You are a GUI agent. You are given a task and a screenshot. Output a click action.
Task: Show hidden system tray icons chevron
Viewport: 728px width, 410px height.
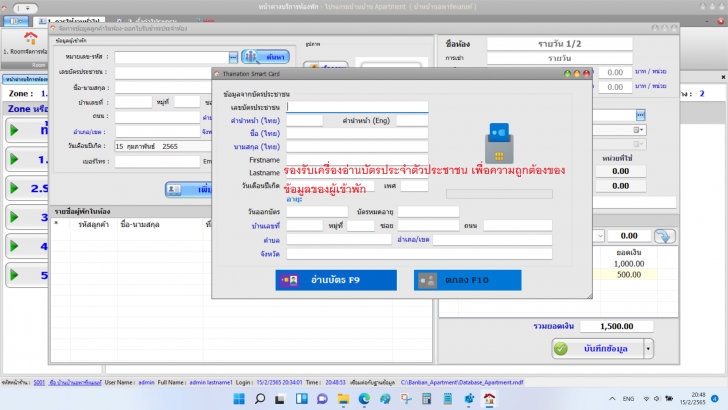click(x=612, y=399)
